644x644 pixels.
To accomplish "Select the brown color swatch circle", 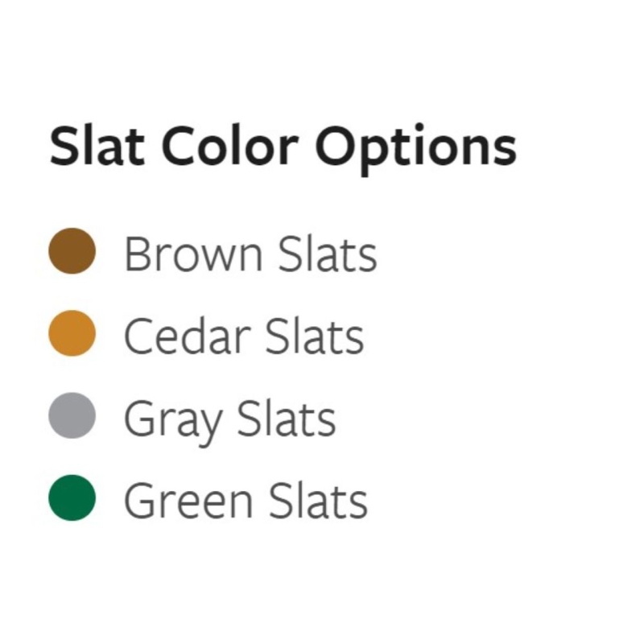I will coord(72,251).
